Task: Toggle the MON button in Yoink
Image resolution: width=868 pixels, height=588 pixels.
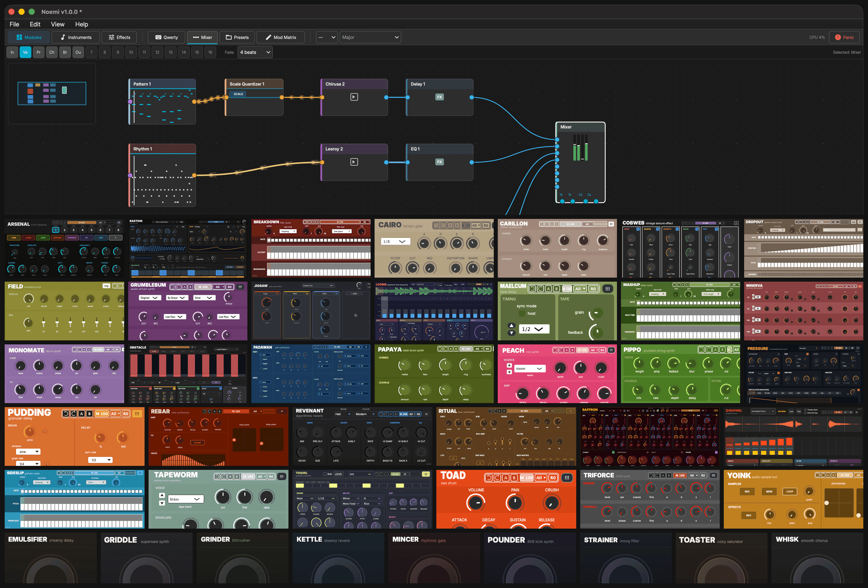Action: 770,492
